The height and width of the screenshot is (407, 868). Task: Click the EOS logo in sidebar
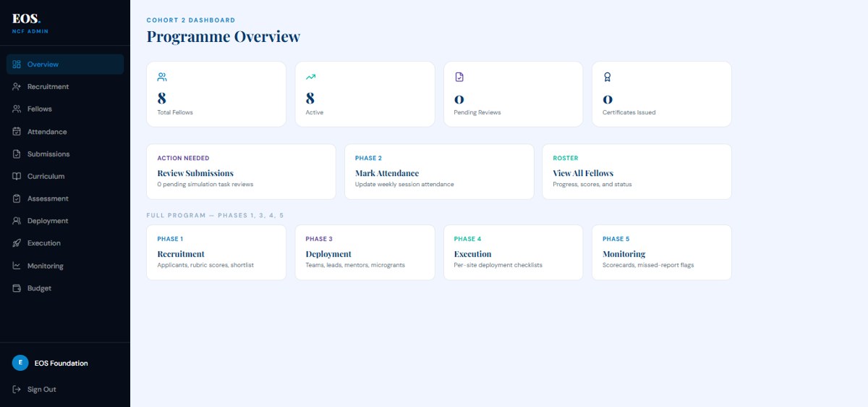tap(26, 20)
